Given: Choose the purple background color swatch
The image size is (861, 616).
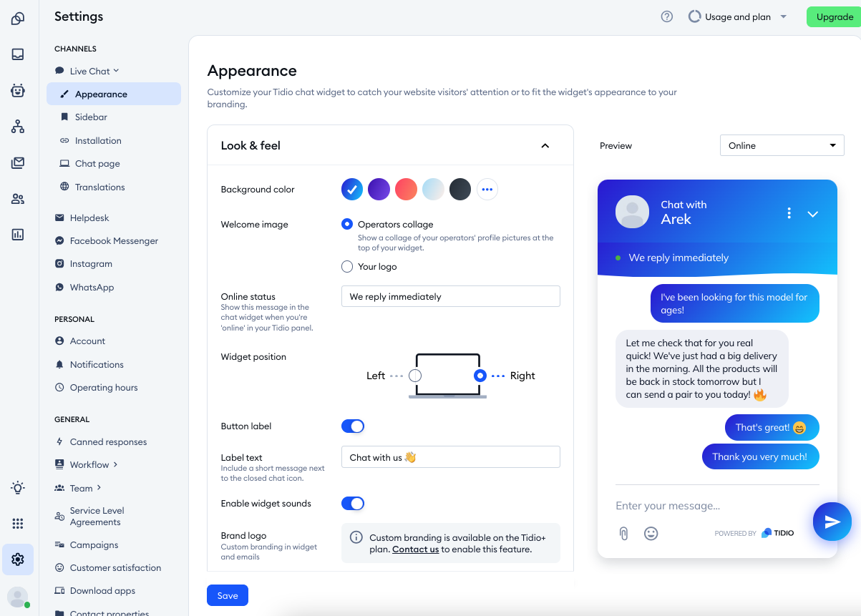Looking at the screenshot, I should coord(379,190).
